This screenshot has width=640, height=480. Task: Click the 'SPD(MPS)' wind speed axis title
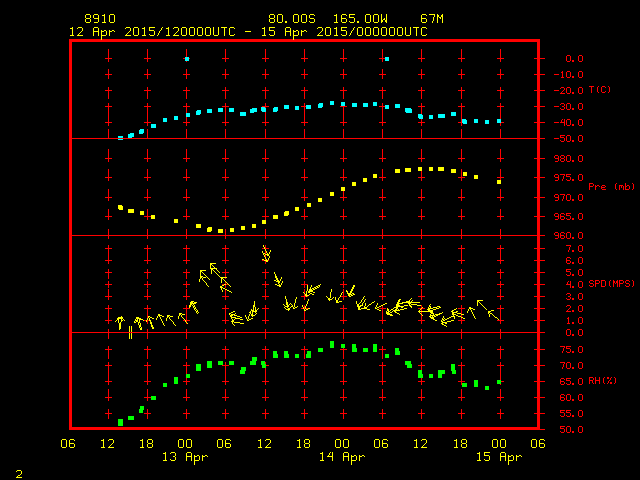pos(611,283)
